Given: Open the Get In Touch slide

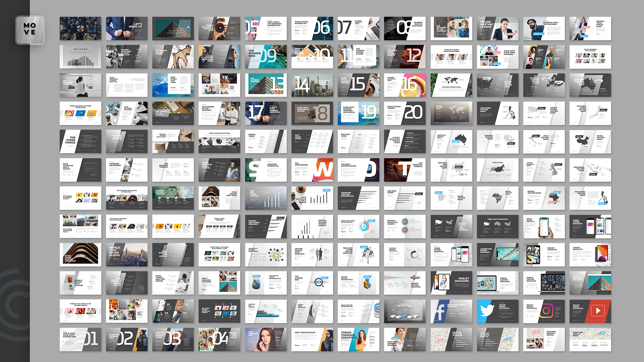Looking at the screenshot, I should 451,339.
